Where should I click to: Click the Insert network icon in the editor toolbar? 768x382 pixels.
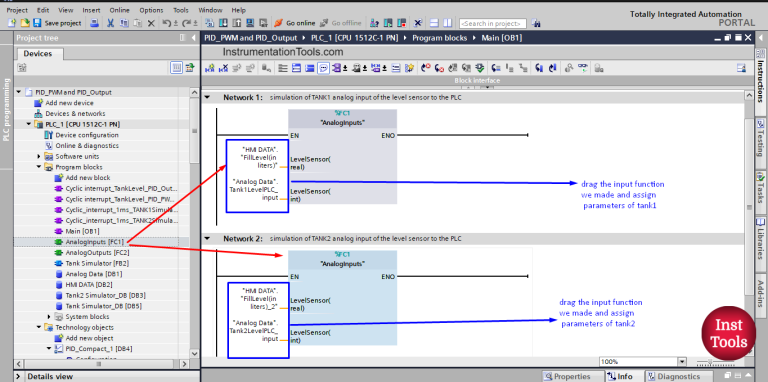coord(210,68)
